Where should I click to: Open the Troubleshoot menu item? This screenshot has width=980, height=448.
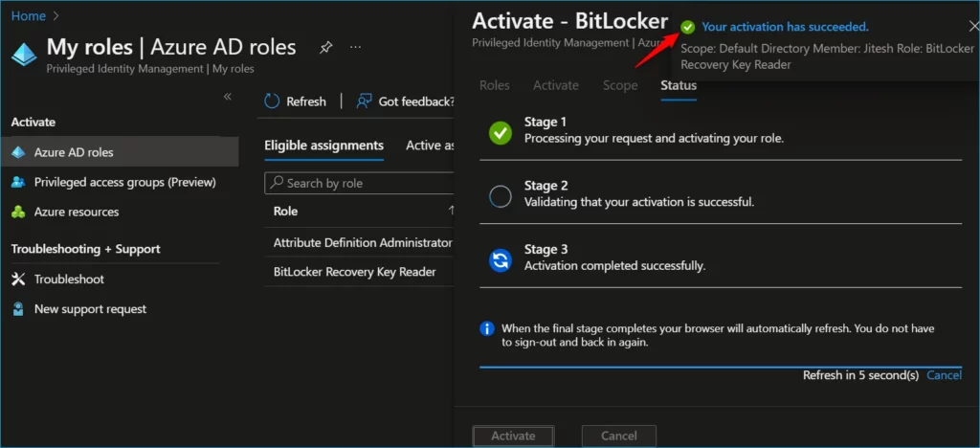(x=69, y=280)
